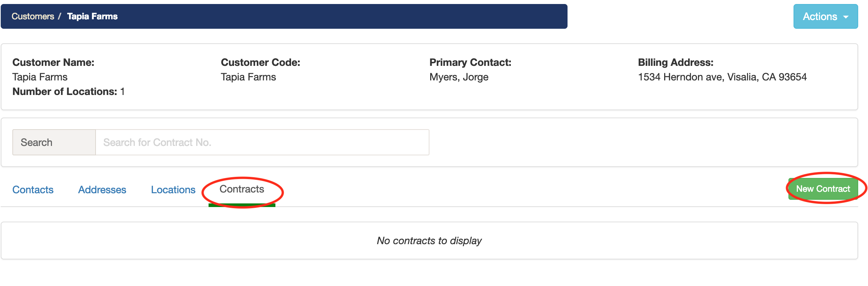
Task: Open the Contacts tab
Action: [33, 189]
